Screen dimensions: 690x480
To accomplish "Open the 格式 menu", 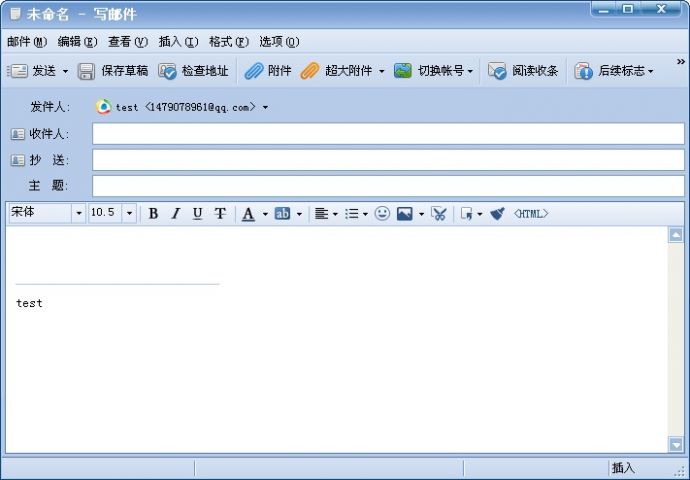I will [x=228, y=42].
